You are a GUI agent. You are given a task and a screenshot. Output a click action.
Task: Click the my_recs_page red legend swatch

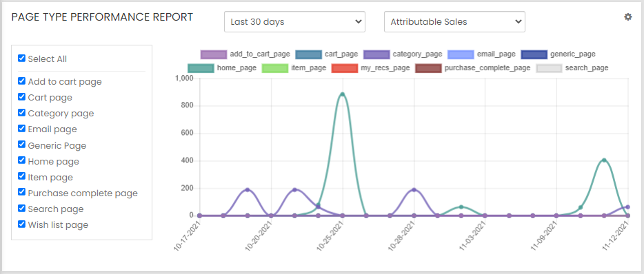(x=344, y=68)
